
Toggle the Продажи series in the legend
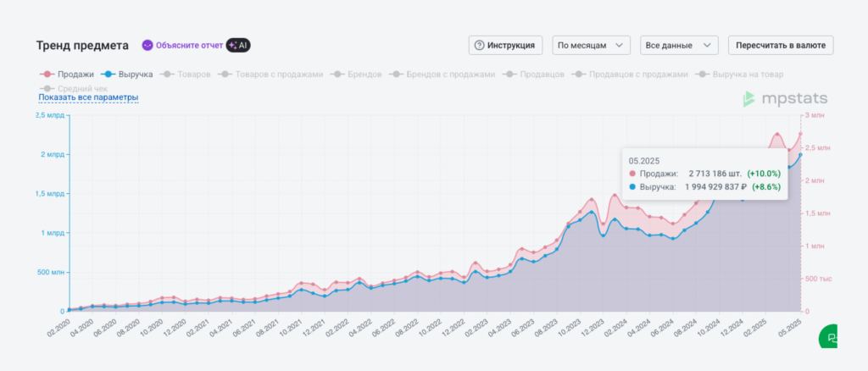coord(69,75)
